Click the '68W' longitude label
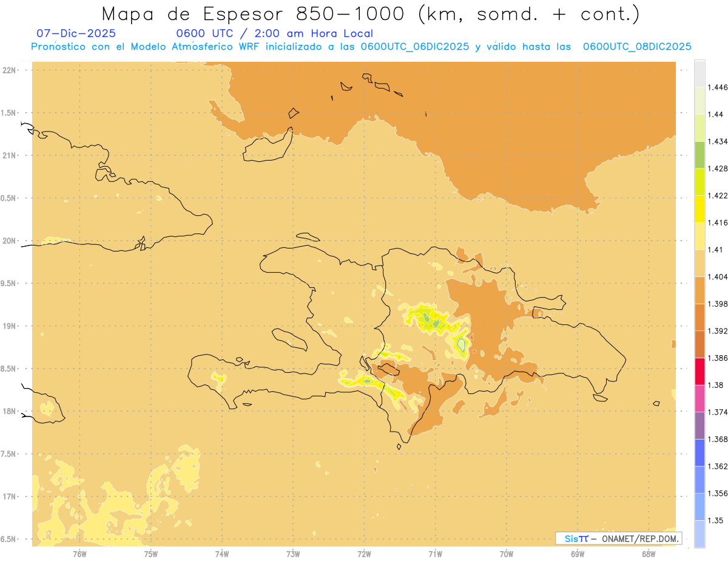This screenshot has height=562, width=728. pos(649,554)
